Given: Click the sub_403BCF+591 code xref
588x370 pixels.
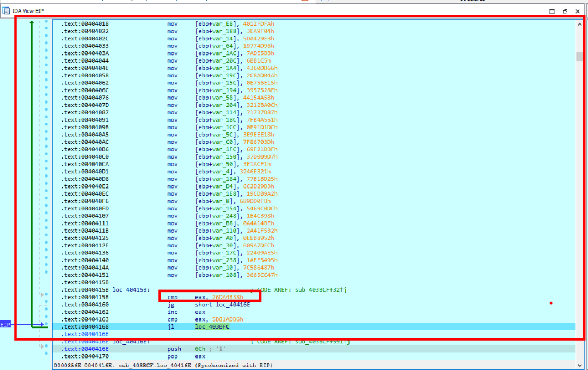Looking at the screenshot, I should [x=322, y=342].
